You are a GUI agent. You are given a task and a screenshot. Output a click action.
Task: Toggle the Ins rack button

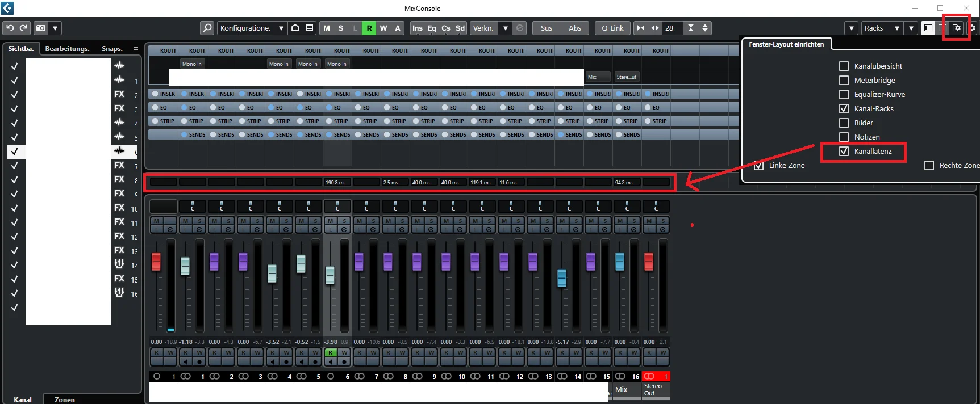[x=418, y=28]
